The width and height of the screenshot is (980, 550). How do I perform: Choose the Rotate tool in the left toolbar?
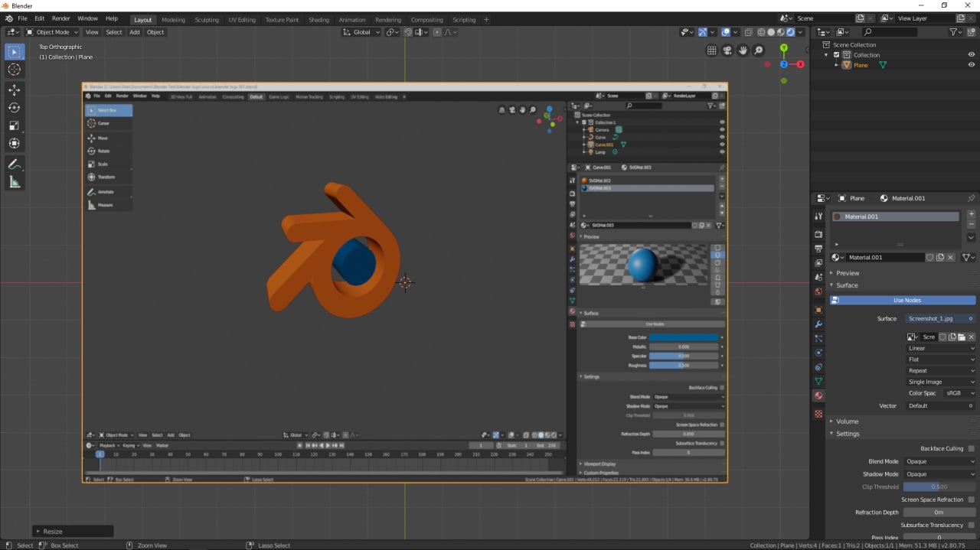click(x=15, y=108)
